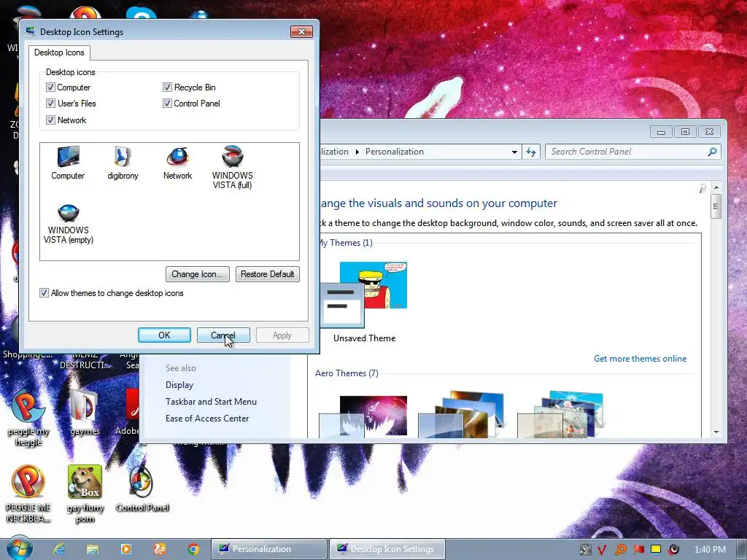Toggle the Recycle Bin checkbox
Viewport: 747px width, 560px height.
tap(167, 87)
